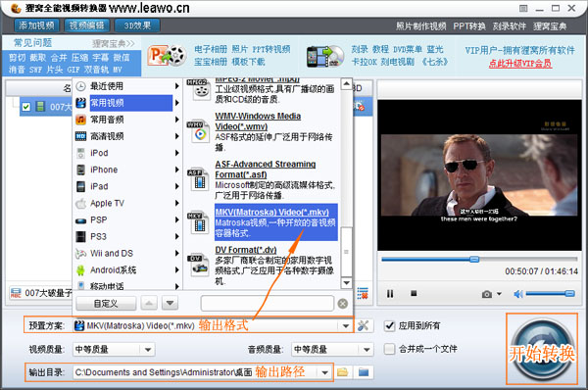Open the DVD菜单 link
The image size is (588, 390).
(408, 49)
